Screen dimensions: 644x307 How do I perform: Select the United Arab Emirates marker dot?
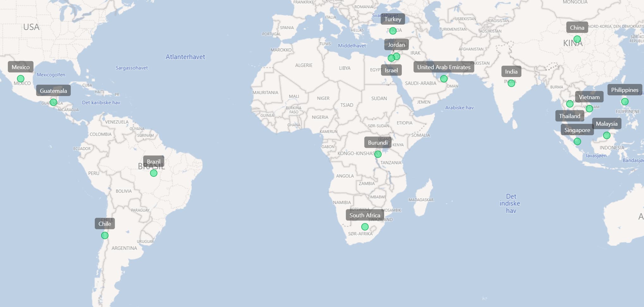[x=444, y=79]
